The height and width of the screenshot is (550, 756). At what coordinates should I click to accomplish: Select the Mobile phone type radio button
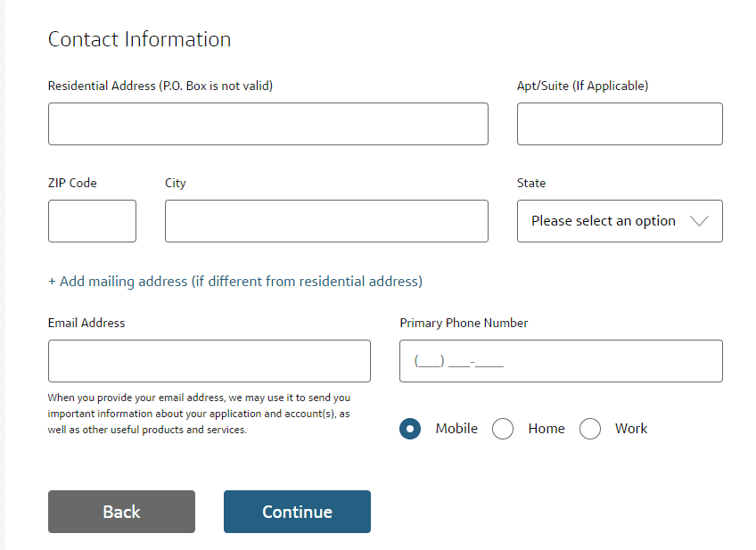pos(409,429)
